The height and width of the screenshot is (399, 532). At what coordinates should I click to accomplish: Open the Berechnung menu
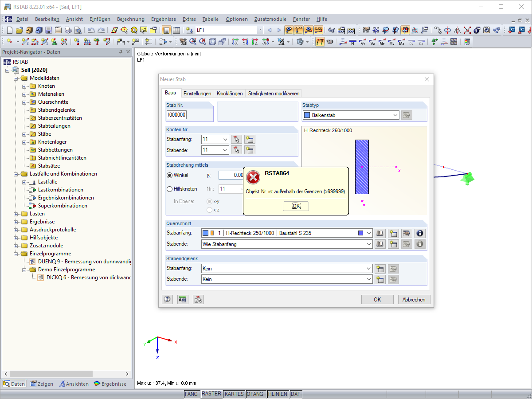coord(131,19)
